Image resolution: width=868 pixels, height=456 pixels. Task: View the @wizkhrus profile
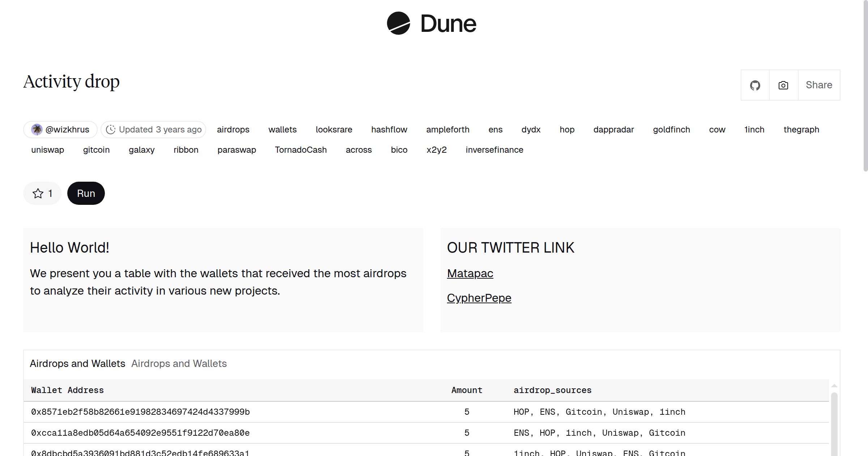[x=67, y=129]
